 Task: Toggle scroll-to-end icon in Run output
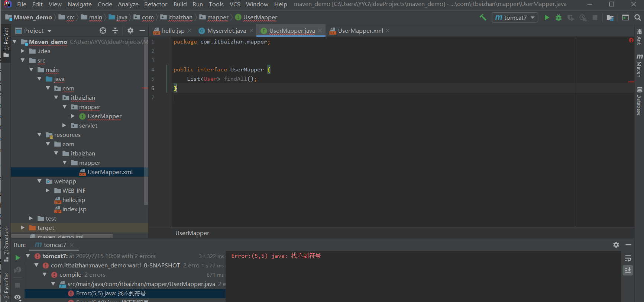(x=628, y=270)
